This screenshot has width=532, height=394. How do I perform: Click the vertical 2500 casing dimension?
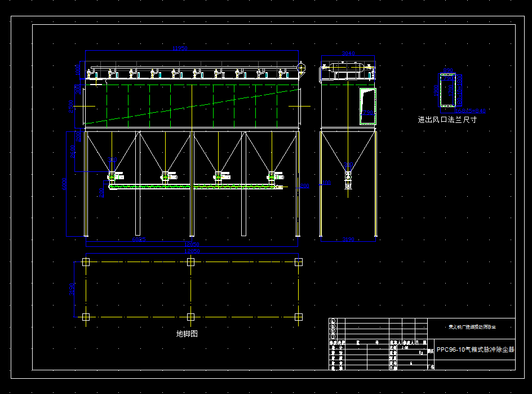71,106
